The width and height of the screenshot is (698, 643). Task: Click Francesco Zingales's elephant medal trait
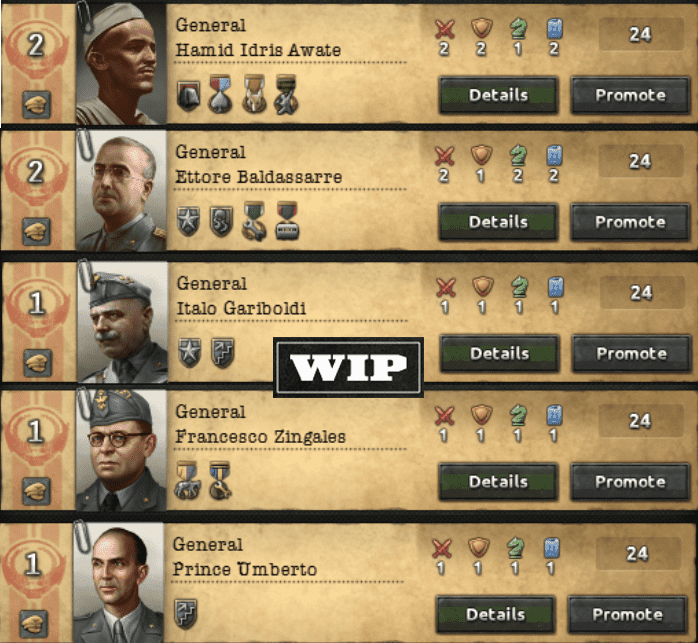pyautogui.click(x=187, y=480)
